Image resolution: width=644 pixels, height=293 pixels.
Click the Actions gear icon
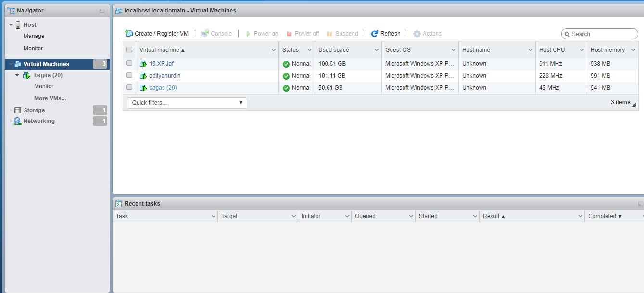point(417,33)
